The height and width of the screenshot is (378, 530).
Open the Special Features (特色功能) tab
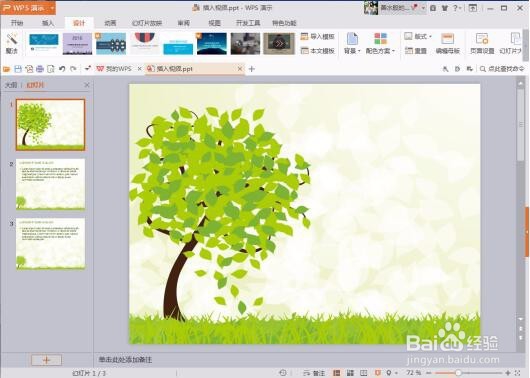tap(284, 23)
